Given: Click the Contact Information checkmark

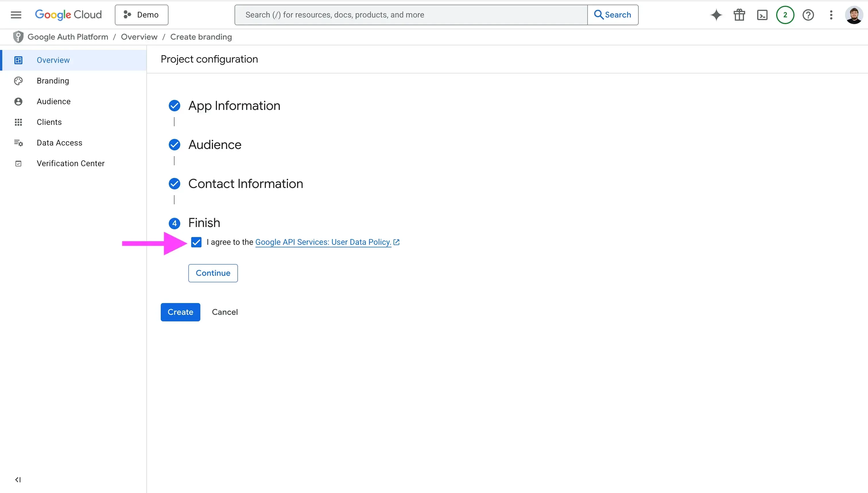Looking at the screenshot, I should pos(174,184).
